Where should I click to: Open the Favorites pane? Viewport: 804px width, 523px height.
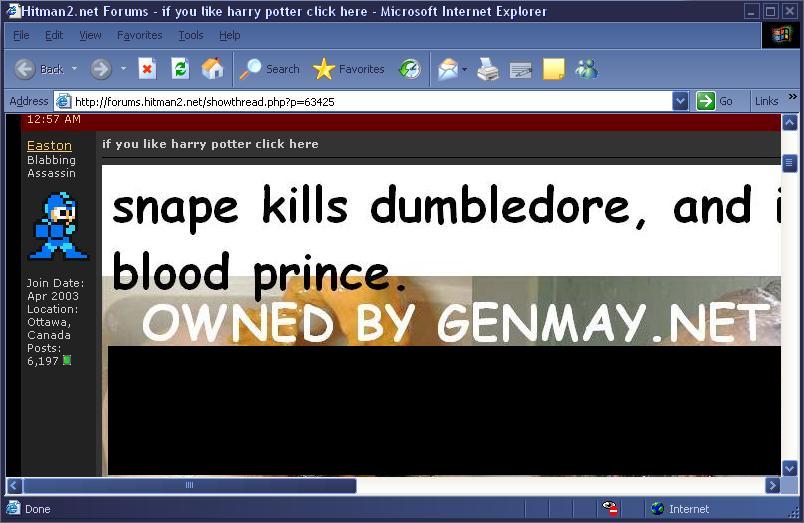pyautogui.click(x=349, y=69)
